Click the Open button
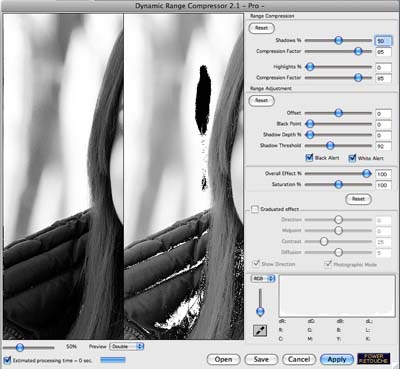400x369 pixels. [223, 359]
